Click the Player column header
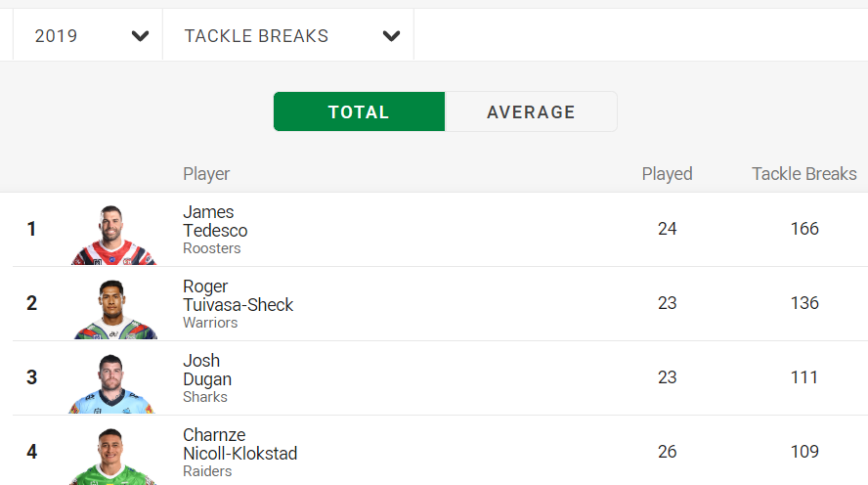The image size is (868, 485). tap(206, 174)
